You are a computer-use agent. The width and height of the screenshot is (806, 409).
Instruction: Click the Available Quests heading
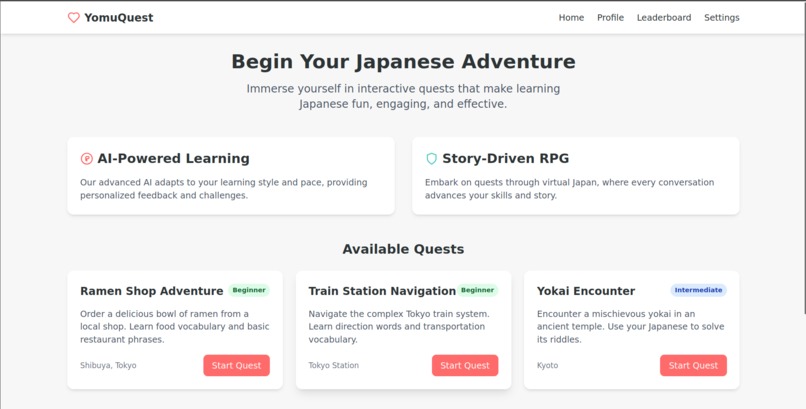pyautogui.click(x=403, y=249)
